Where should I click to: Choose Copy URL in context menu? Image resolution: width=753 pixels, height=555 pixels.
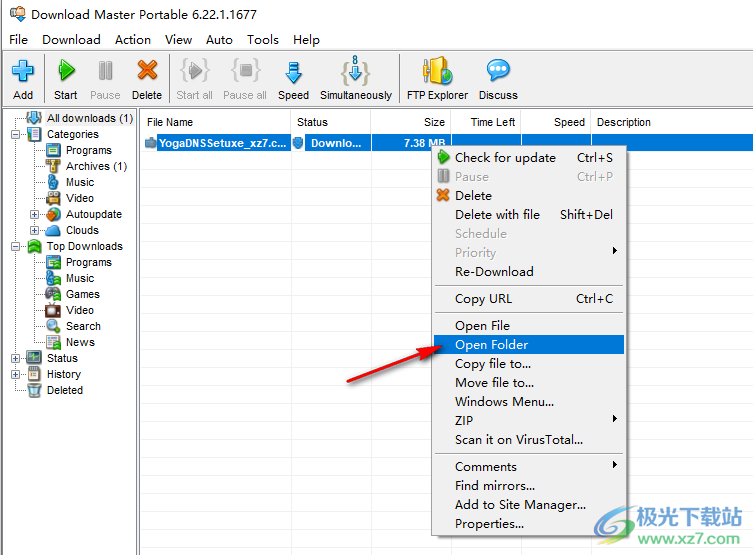pyautogui.click(x=529, y=299)
